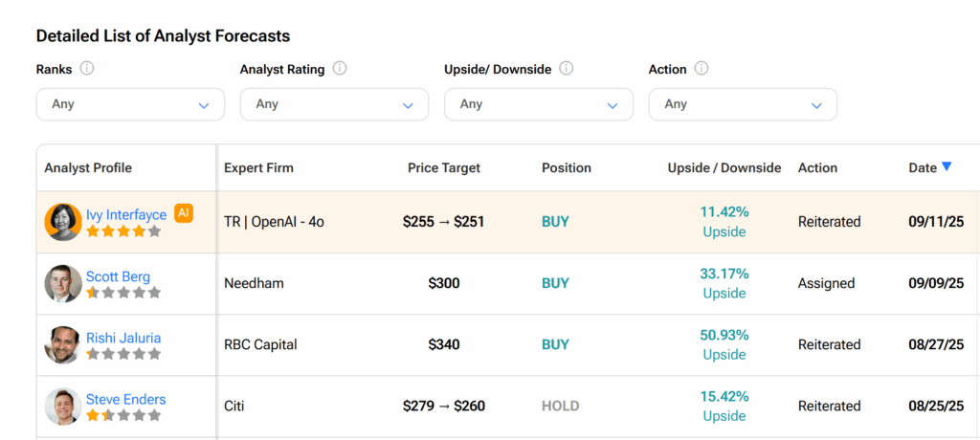Click Scott Berg's profile photo
Screen dimensions: 980x440
point(63,284)
